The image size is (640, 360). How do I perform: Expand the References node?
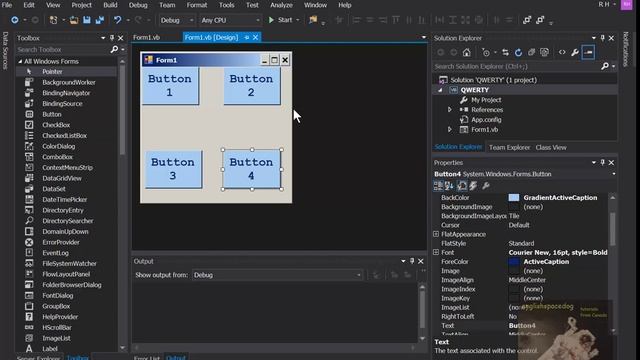point(450,110)
